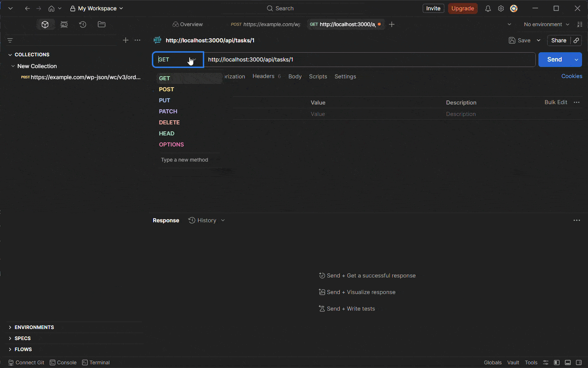Switch to the Headers tab

click(266, 76)
